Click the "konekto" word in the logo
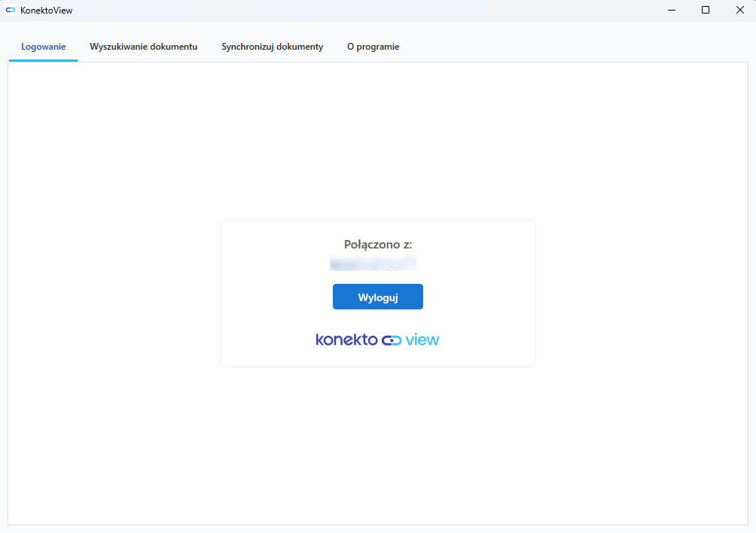 [346, 340]
